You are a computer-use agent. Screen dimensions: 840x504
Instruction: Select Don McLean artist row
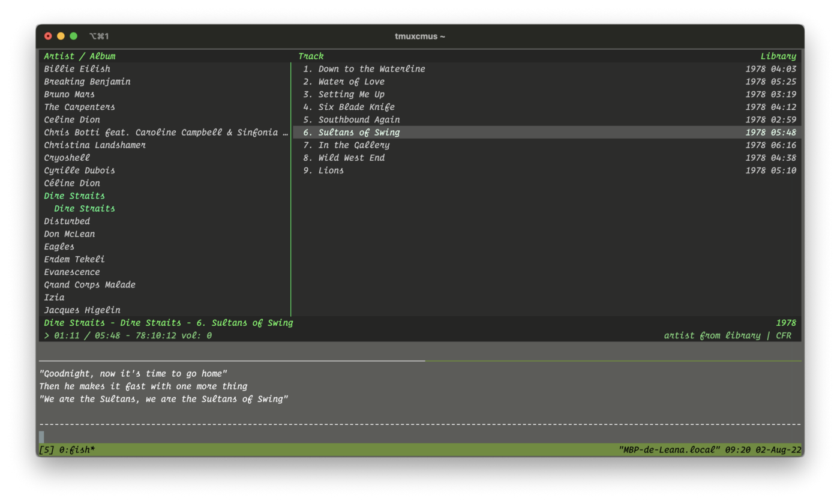(x=69, y=234)
